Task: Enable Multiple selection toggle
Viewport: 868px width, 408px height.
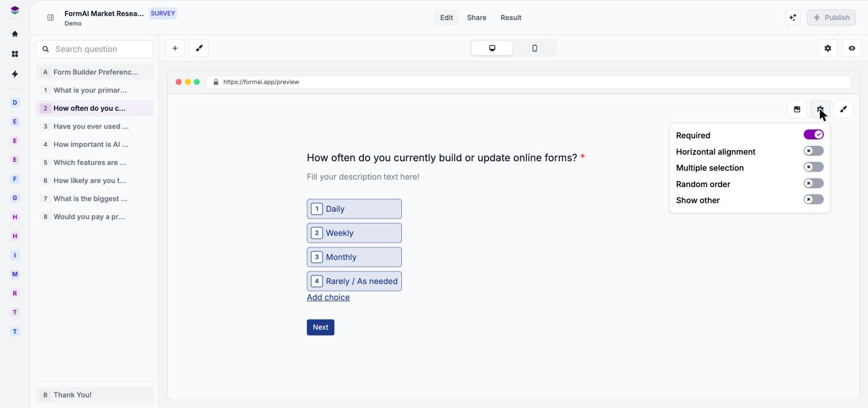Action: (x=813, y=167)
